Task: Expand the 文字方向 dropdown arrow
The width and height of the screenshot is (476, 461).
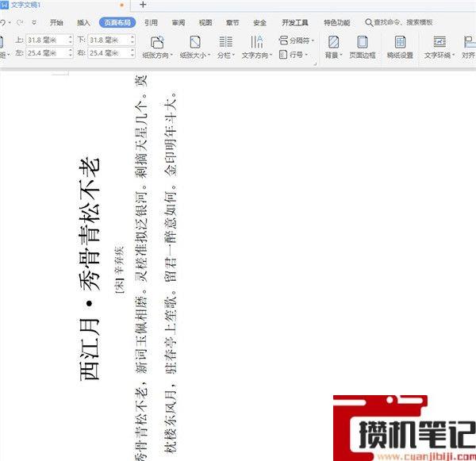Action: [271, 56]
